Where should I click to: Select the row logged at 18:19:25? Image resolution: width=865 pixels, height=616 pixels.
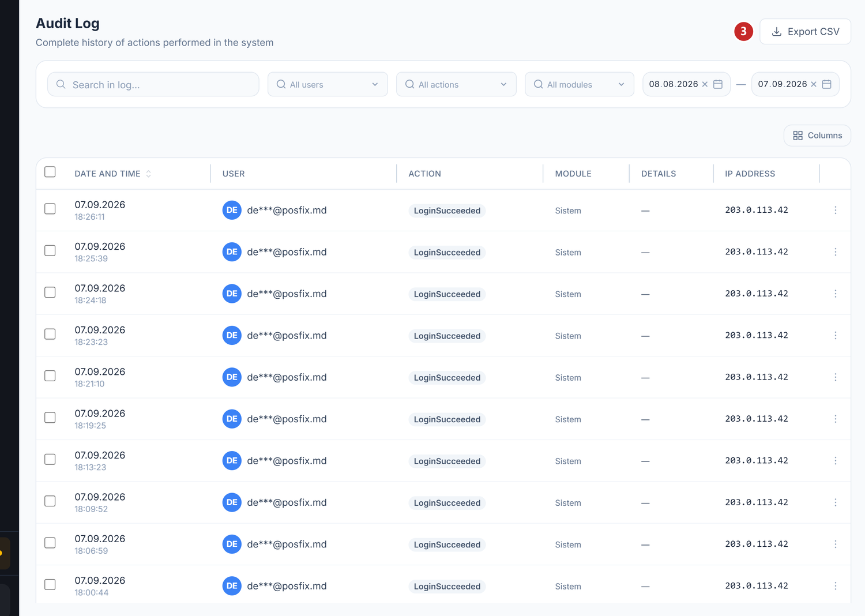click(50, 418)
